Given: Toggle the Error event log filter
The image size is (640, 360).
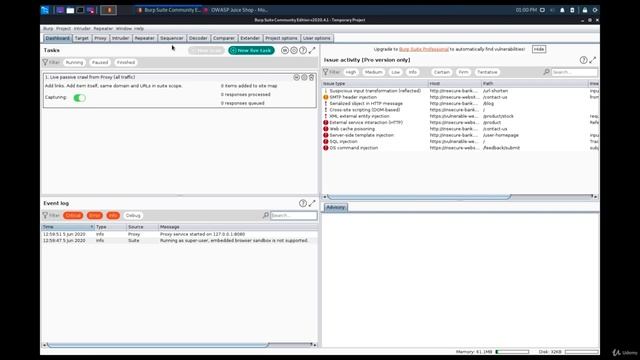Looking at the screenshot, I should [95, 215].
